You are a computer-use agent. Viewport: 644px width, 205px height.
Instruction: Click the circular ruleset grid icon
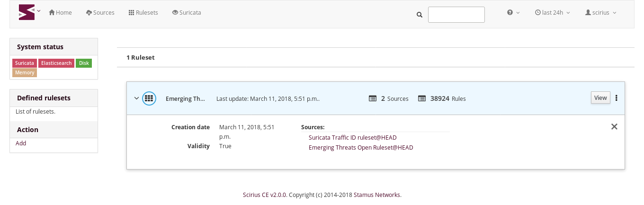coord(149,98)
